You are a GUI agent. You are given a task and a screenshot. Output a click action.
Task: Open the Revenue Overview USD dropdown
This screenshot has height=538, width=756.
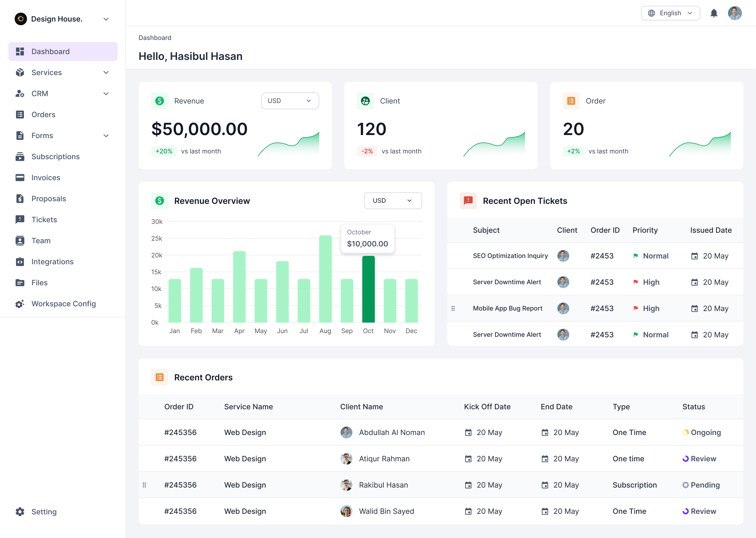click(393, 201)
